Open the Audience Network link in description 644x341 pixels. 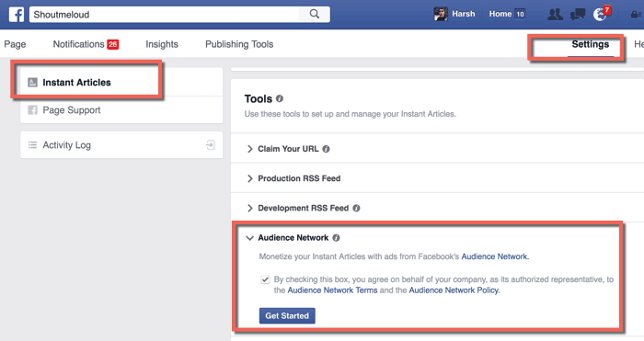click(495, 256)
